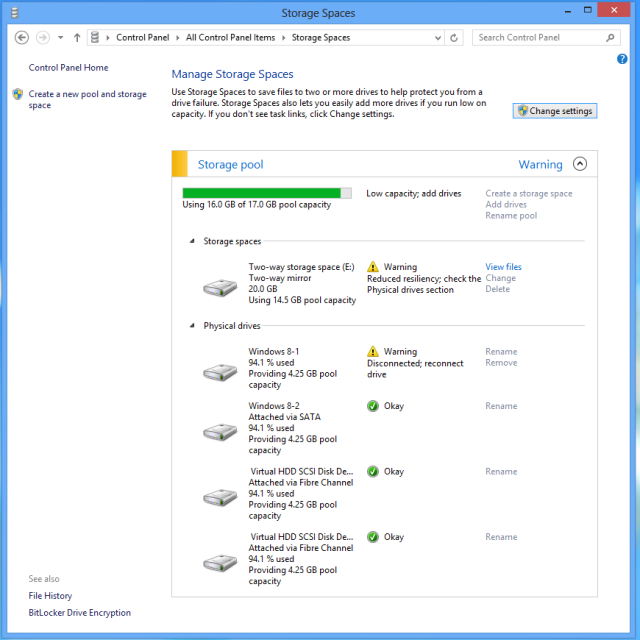
Task: Maximize the Storage Spaces window
Action: point(587,10)
